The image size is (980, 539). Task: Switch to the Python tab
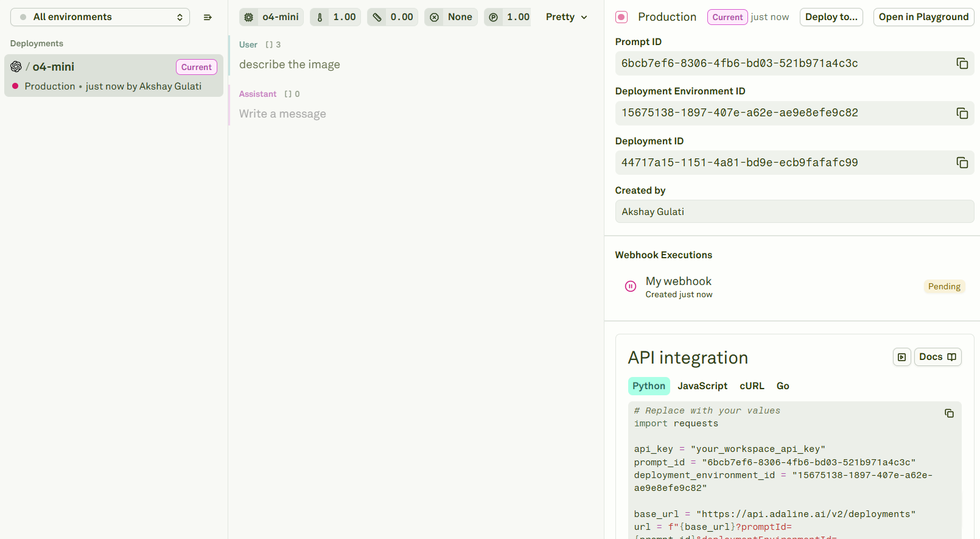click(x=649, y=386)
